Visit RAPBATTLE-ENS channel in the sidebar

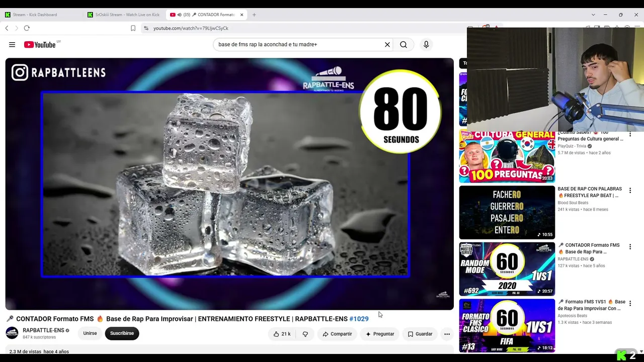point(573,259)
